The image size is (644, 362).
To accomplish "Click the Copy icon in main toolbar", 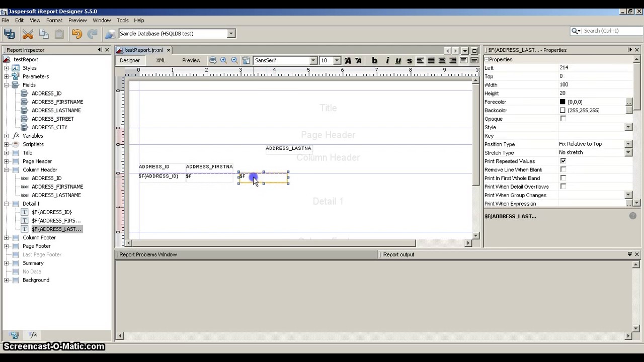I will pyautogui.click(x=44, y=34).
